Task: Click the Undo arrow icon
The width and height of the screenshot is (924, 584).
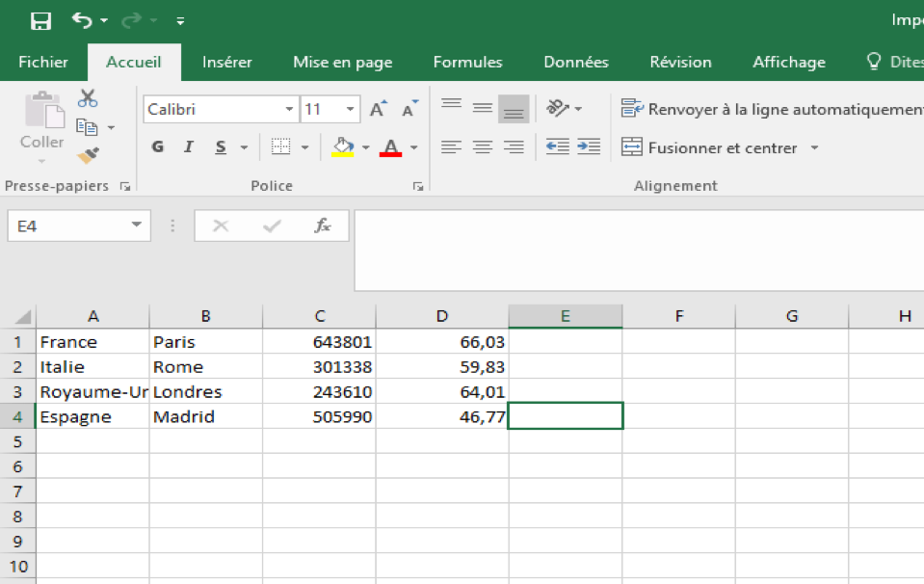Action: (83, 20)
